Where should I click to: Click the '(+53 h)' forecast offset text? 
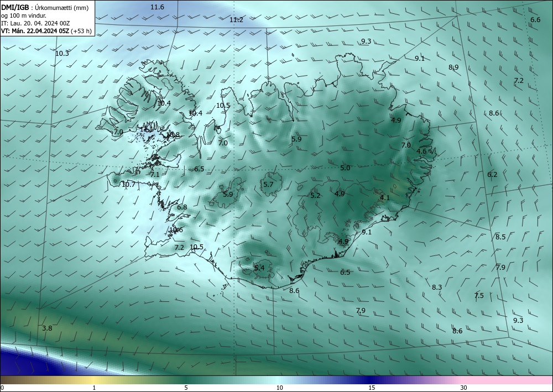(x=81, y=31)
